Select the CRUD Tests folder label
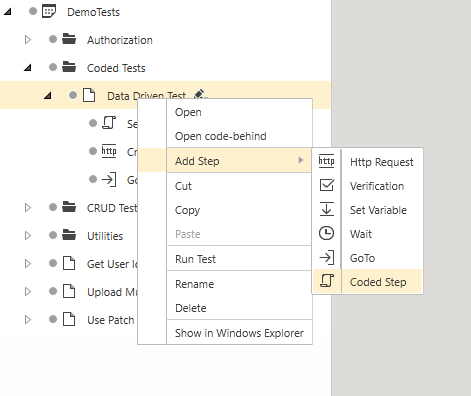This screenshot has width=471, height=396. click(112, 208)
